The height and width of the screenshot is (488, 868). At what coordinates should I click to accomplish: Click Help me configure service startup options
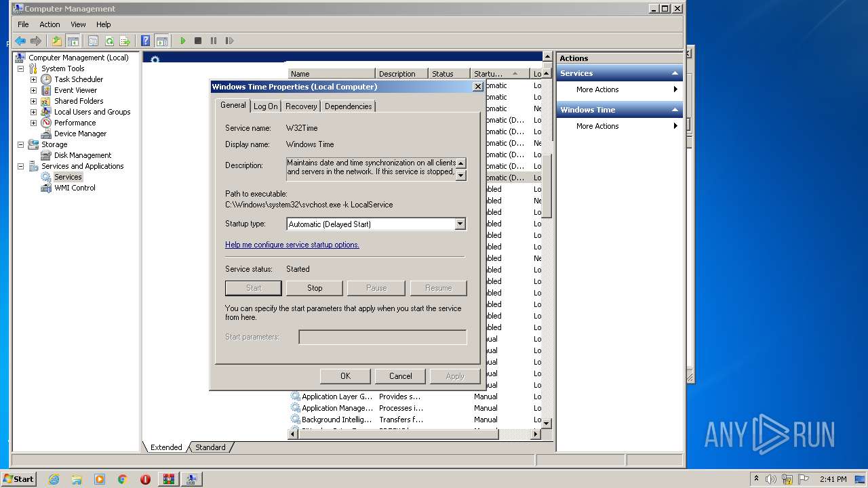click(292, 245)
